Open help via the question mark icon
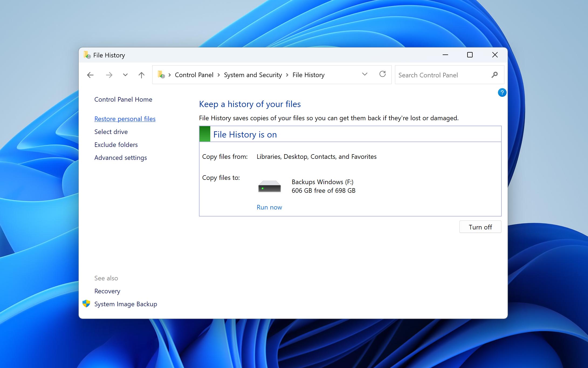The height and width of the screenshot is (368, 588). pos(502,92)
